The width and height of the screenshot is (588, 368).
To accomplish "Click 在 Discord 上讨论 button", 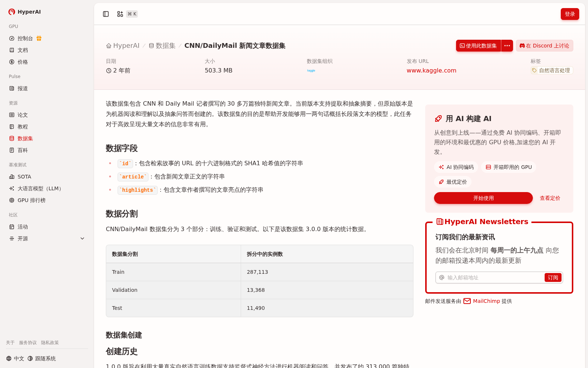I will click(x=545, y=46).
